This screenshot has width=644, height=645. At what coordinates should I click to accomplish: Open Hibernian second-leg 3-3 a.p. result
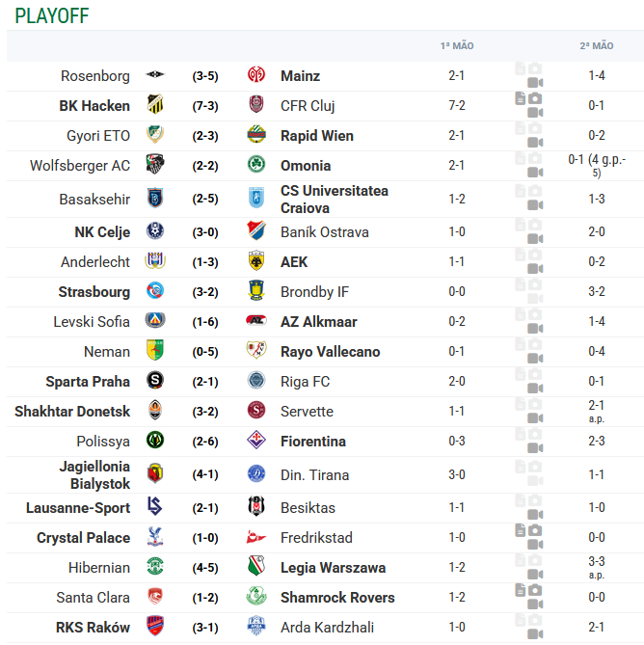point(597,567)
